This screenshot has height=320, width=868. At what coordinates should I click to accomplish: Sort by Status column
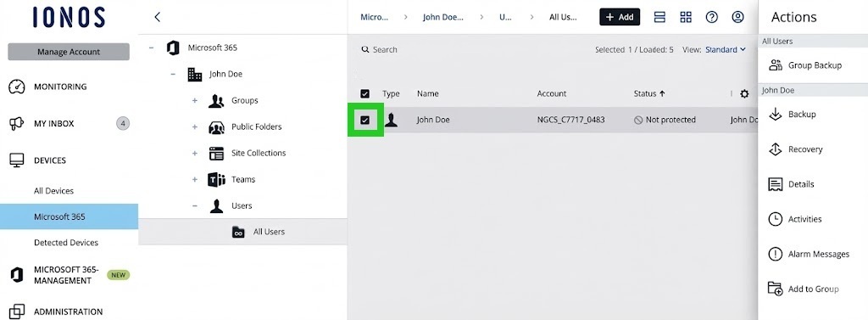coord(649,93)
